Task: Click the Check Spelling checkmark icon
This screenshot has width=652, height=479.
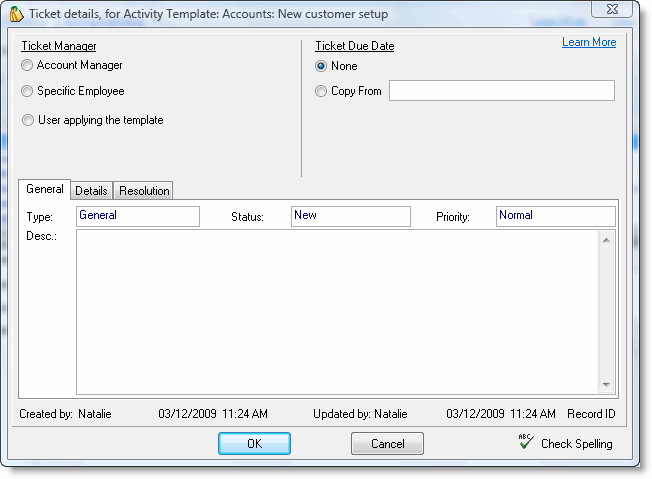Action: (526, 442)
